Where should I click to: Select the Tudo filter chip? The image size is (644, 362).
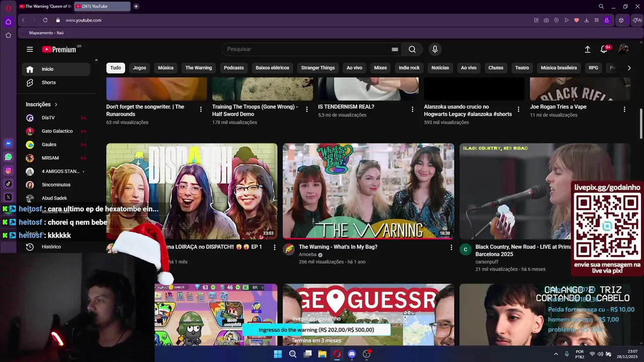(x=116, y=68)
